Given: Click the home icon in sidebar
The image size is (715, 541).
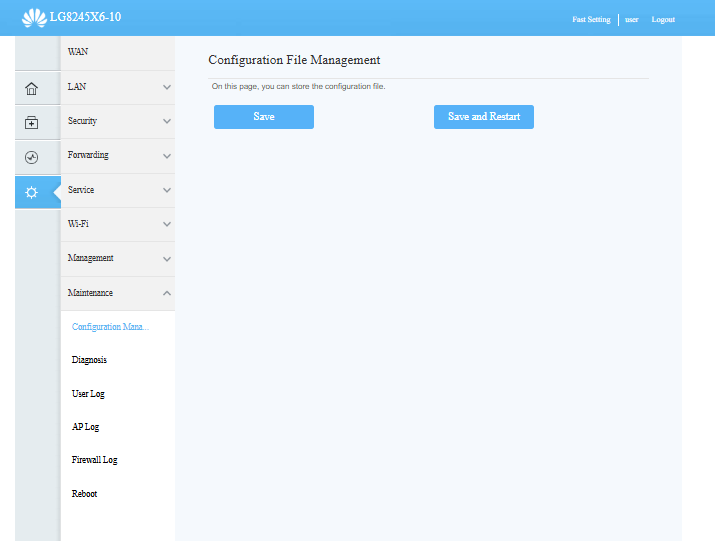Looking at the screenshot, I should click(x=31, y=88).
